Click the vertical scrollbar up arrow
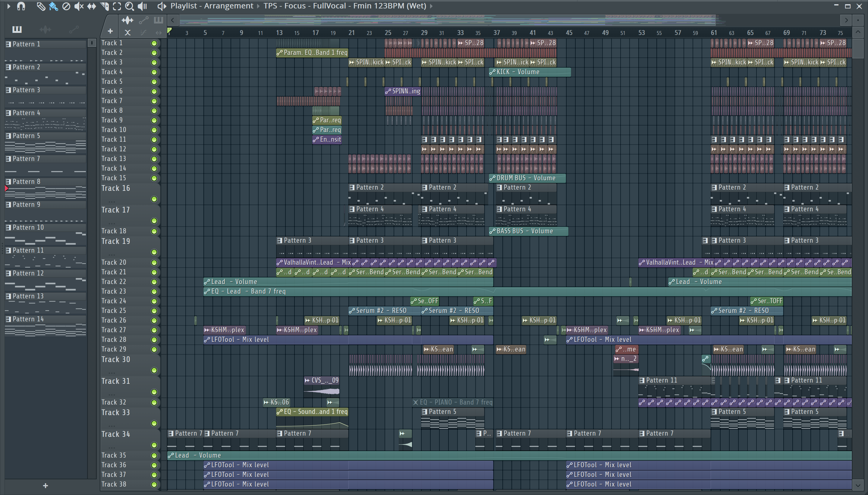Viewport: 868px width, 495px height. (x=858, y=33)
